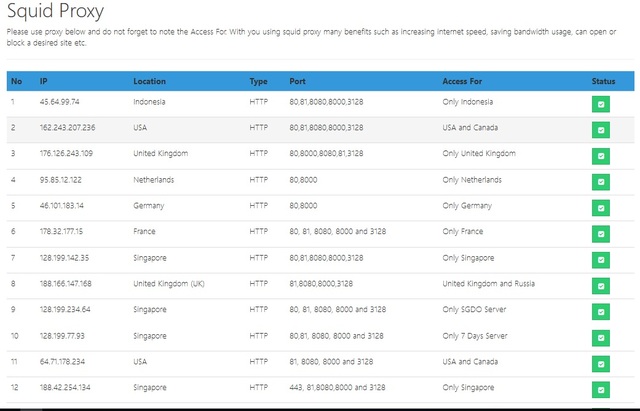Click port list 443, 81,8080,8000 and 3128

tap(337, 387)
